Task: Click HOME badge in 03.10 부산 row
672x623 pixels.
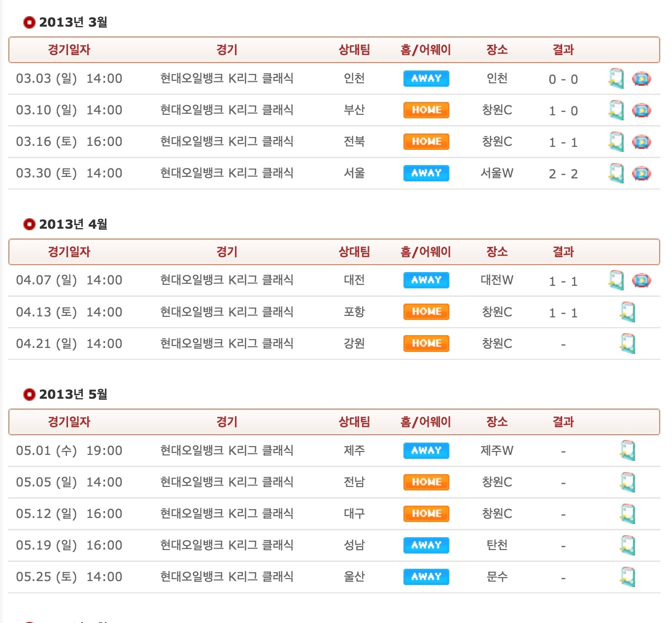Action: [426, 110]
